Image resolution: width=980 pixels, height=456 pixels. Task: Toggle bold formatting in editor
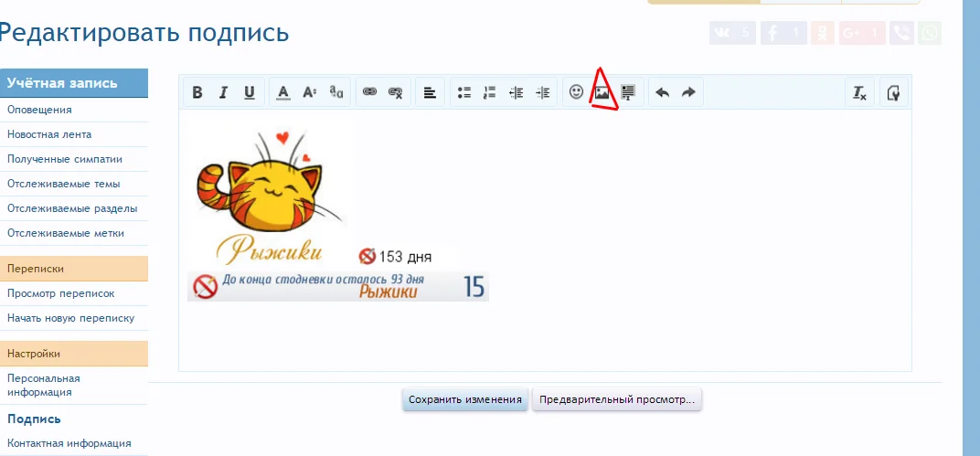[x=197, y=92]
